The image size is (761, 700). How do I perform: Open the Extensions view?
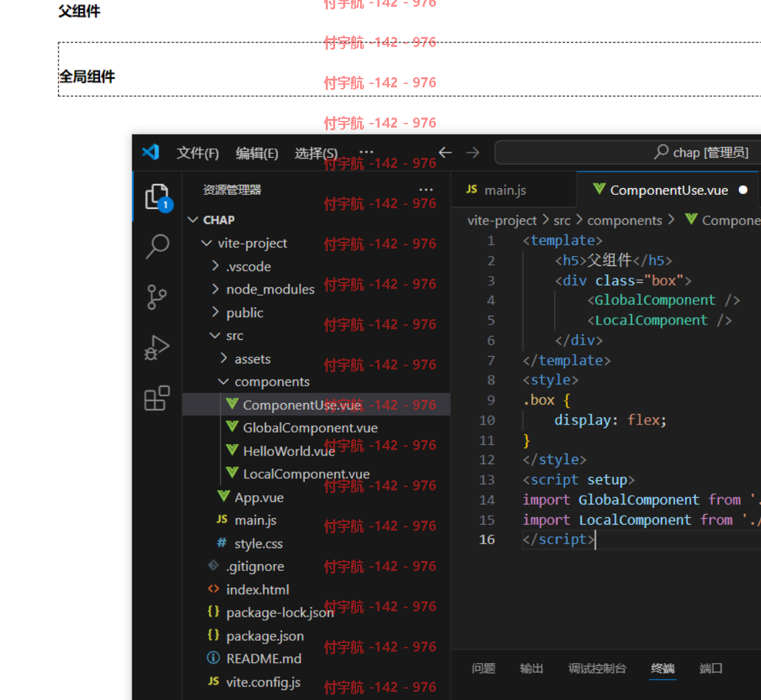(x=156, y=398)
